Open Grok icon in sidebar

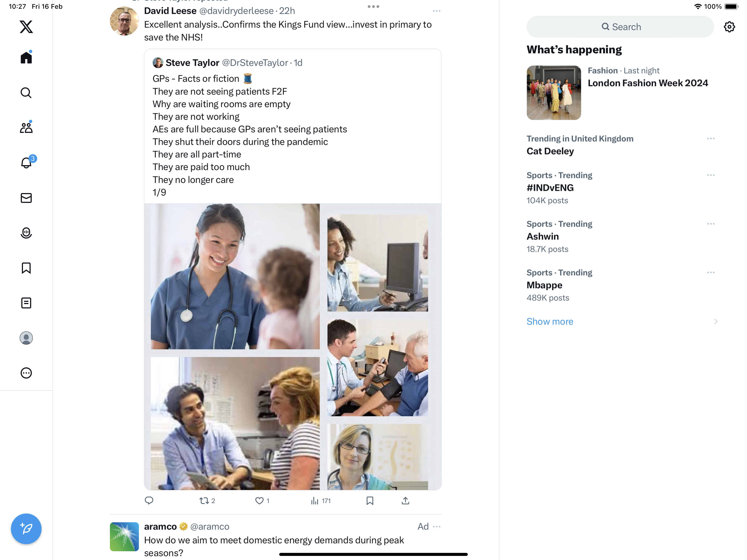(x=26, y=233)
